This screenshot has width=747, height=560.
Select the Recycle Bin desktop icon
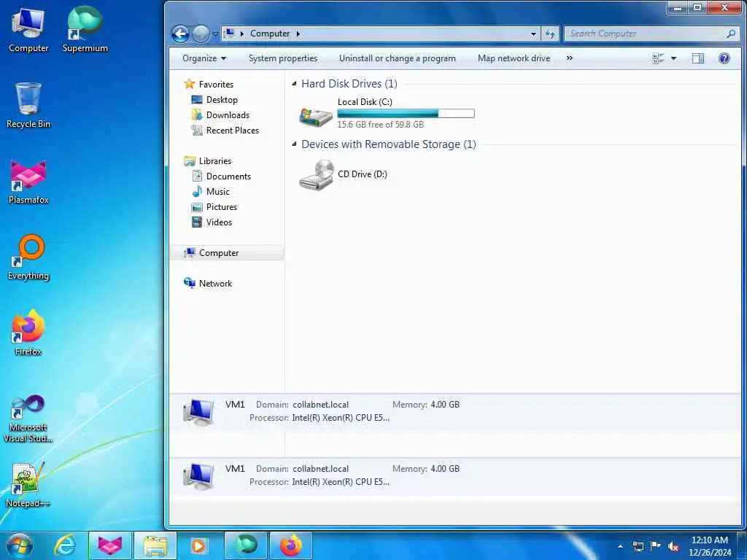pos(28,105)
